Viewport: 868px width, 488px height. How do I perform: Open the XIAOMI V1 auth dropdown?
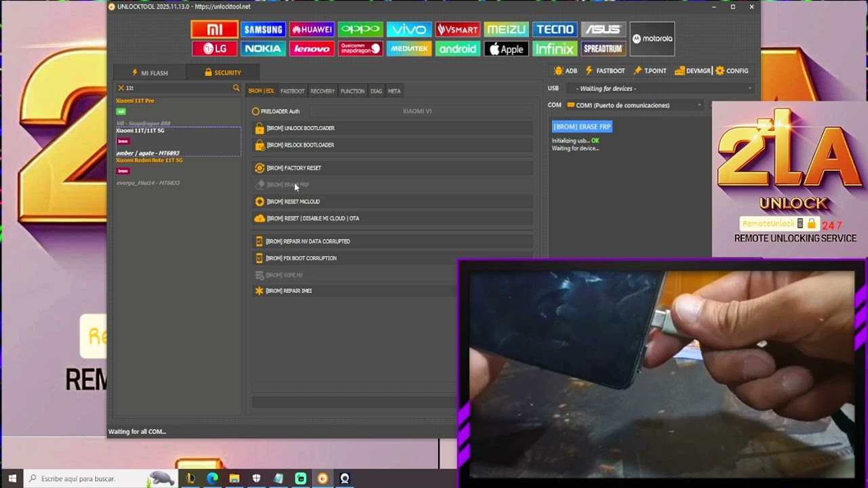(421, 111)
